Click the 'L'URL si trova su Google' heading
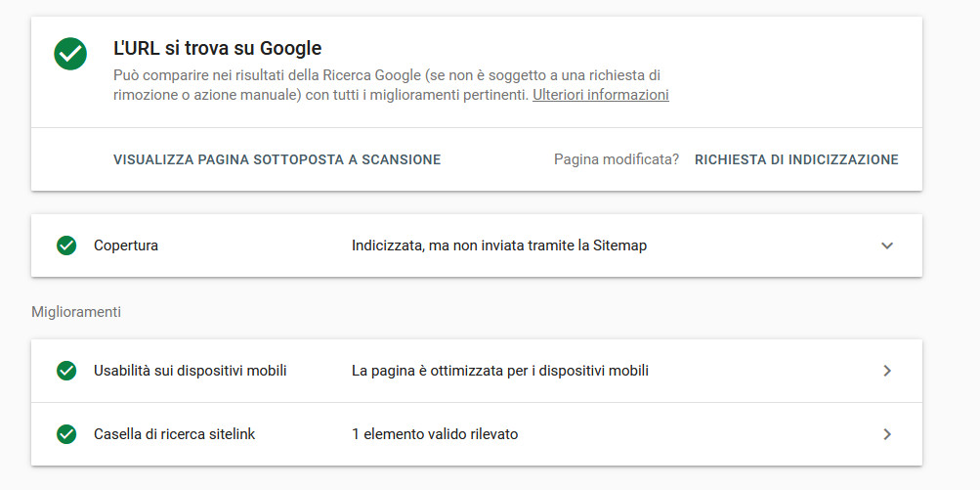This screenshot has height=490, width=980. pyautogui.click(x=218, y=48)
